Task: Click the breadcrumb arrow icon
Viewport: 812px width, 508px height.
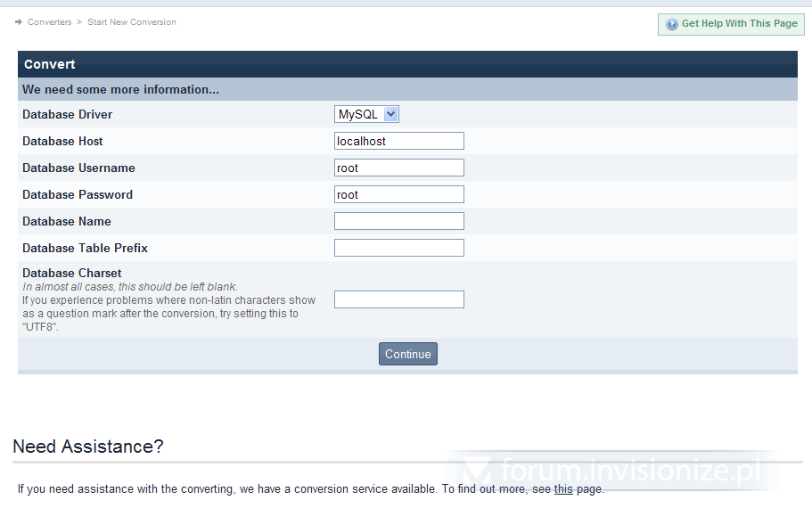Action: [19, 22]
